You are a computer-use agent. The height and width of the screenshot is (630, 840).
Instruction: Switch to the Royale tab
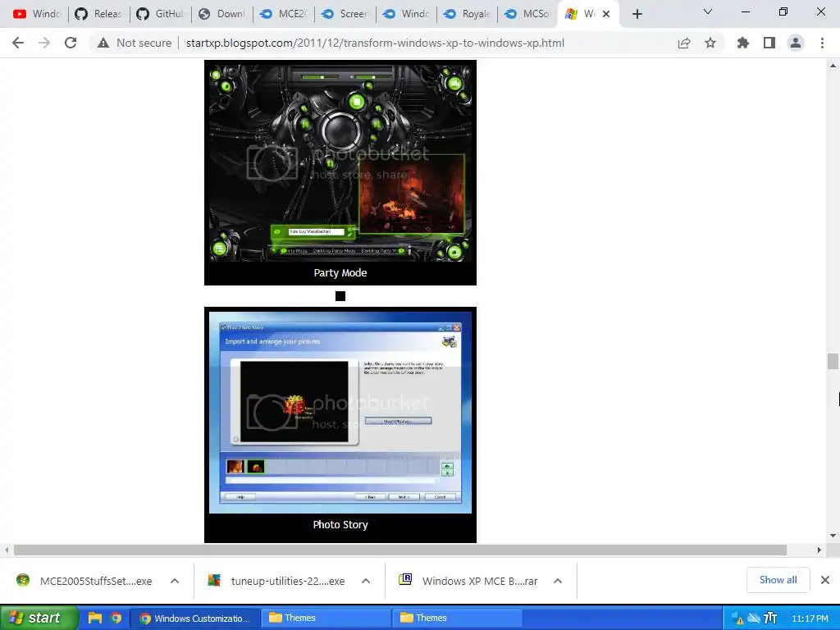pos(467,14)
